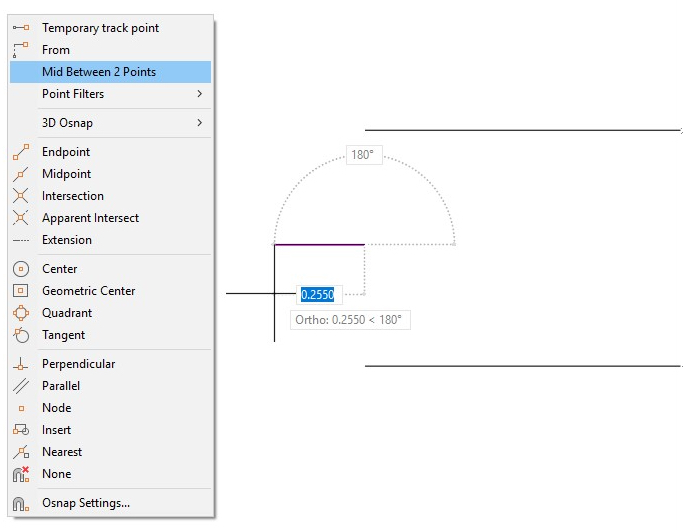The image size is (683, 530).
Task: Select the Center menu entry
Action: pyautogui.click(x=110, y=269)
